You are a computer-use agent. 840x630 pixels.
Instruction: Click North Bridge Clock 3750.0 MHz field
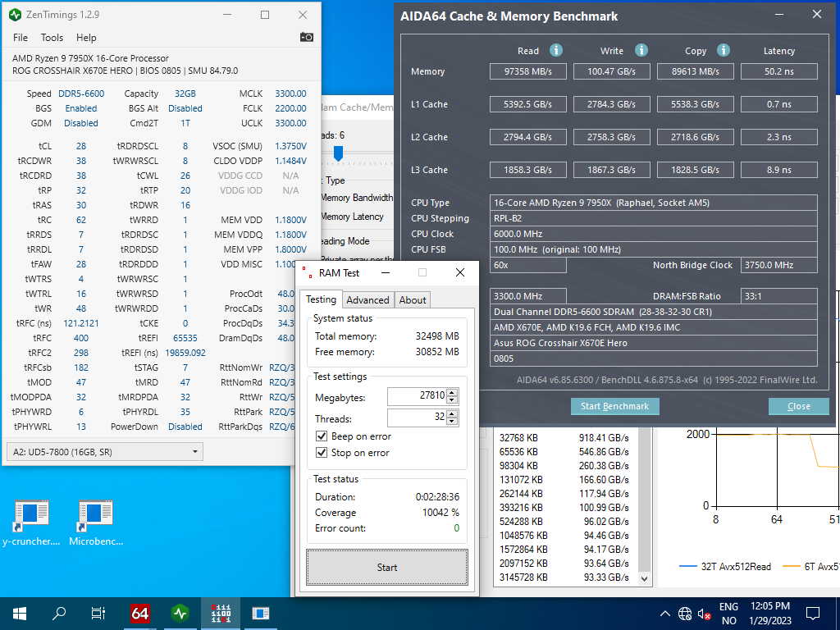point(779,265)
